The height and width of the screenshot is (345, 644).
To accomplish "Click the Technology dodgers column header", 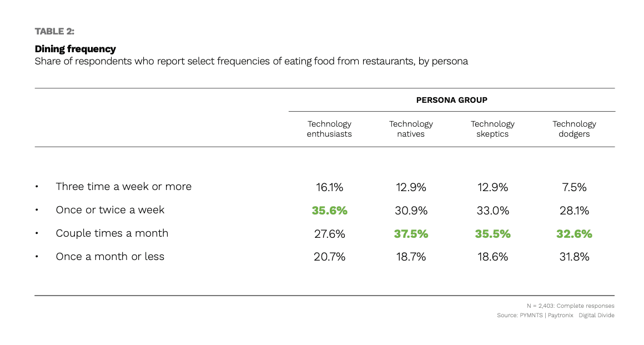I will click(574, 129).
